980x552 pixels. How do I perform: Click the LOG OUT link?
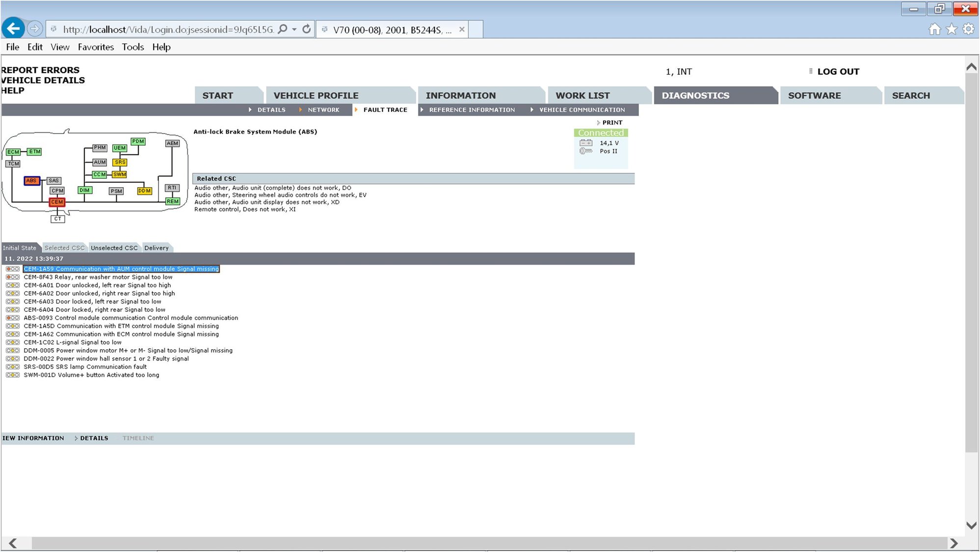pyautogui.click(x=838, y=72)
